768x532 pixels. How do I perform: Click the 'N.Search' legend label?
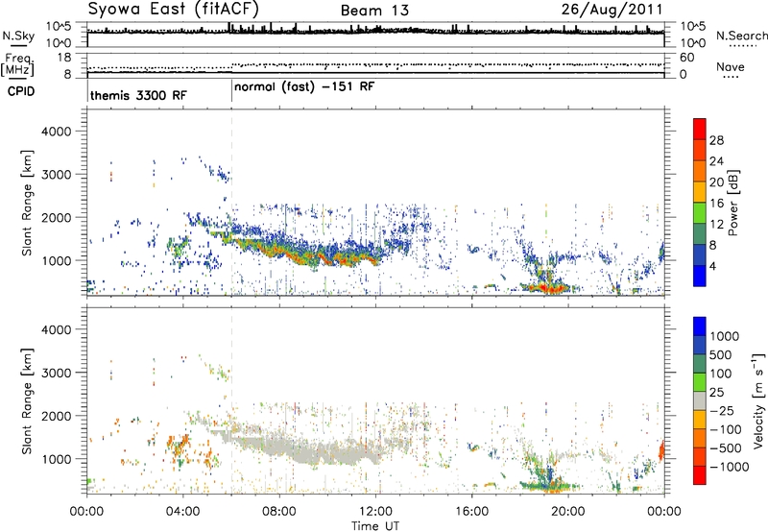pos(741,36)
